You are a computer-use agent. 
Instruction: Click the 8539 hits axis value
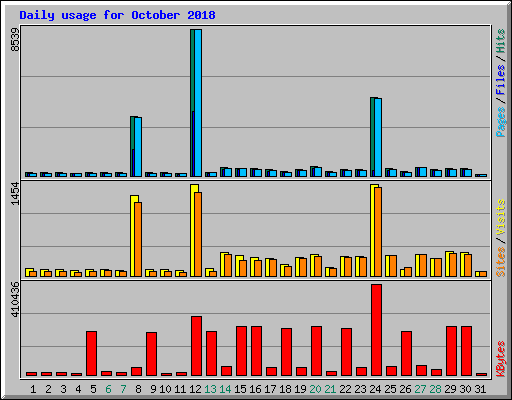(x=15, y=40)
